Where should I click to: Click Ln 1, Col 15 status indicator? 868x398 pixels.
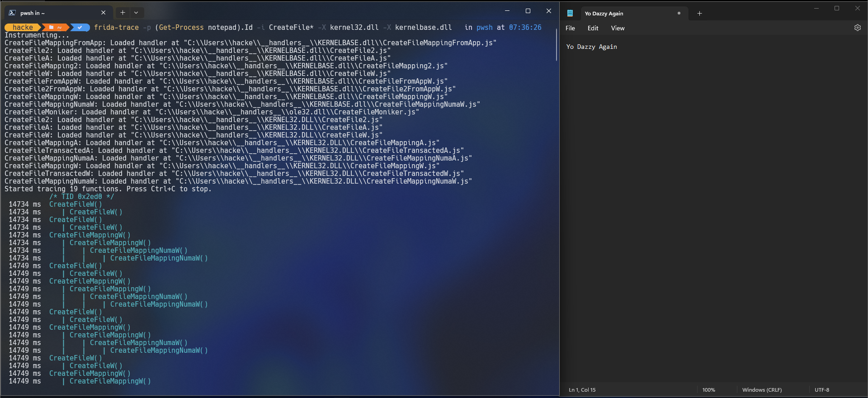pos(582,390)
